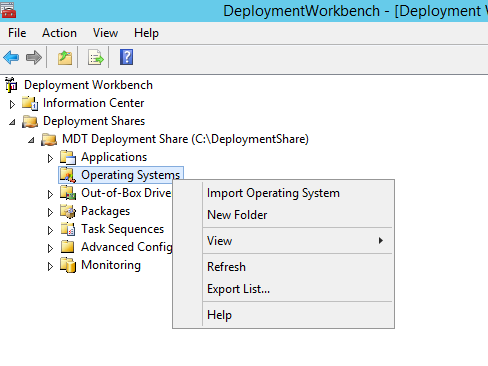Click the Monitoring folder icon
Image resolution: width=488 pixels, height=366 pixels.
pos(68,265)
